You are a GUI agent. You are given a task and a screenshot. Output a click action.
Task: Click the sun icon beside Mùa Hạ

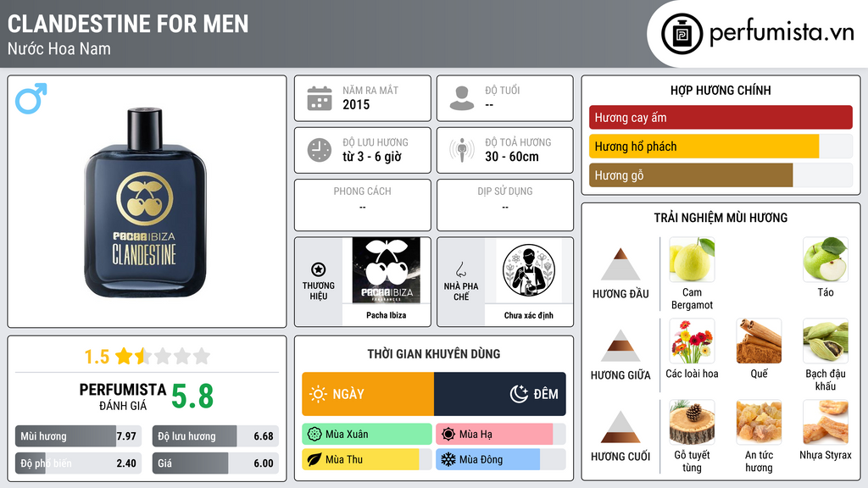click(x=448, y=435)
